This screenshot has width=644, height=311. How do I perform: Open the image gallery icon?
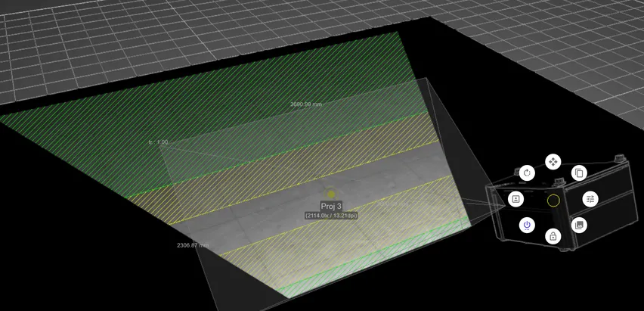click(579, 225)
